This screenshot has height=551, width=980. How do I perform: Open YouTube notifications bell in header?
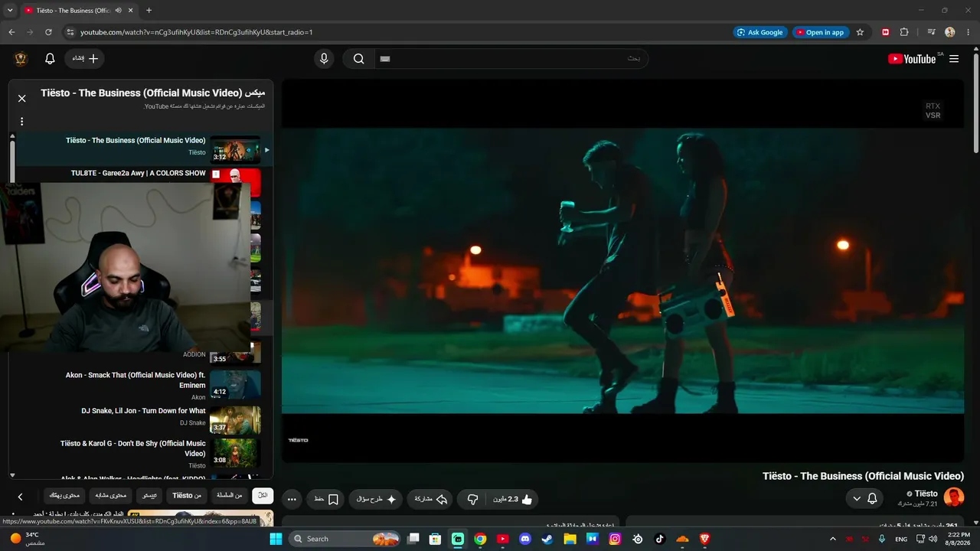50,59
